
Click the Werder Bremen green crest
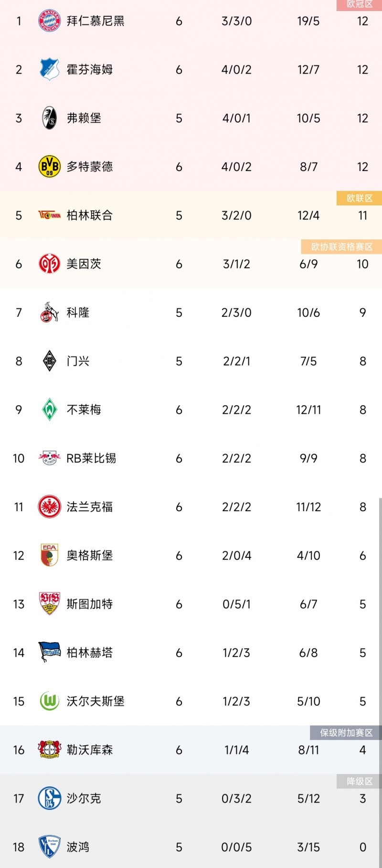click(49, 408)
